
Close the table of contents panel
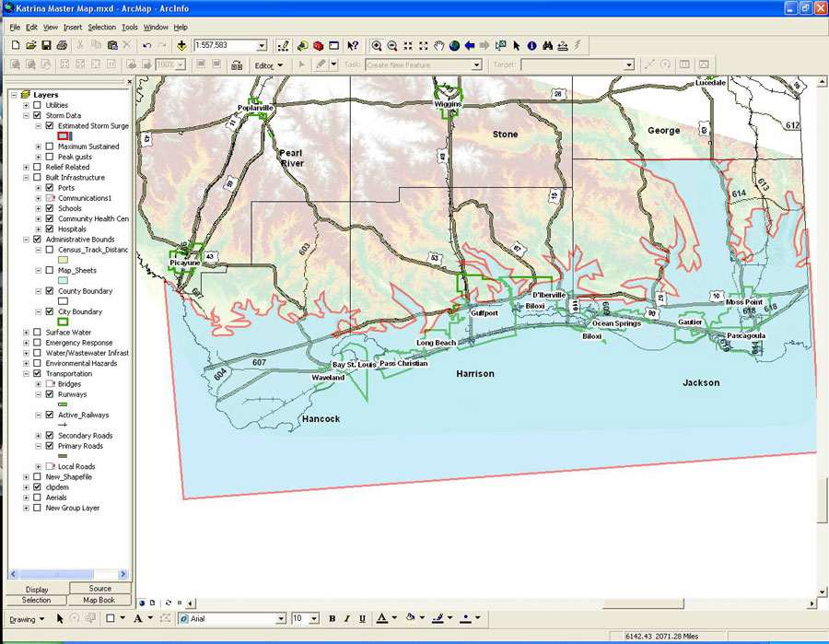point(130,82)
